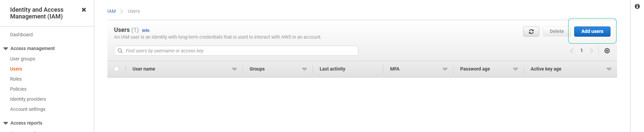Click the refresh users icon button
This screenshot has width=644, height=132.
(x=531, y=32)
